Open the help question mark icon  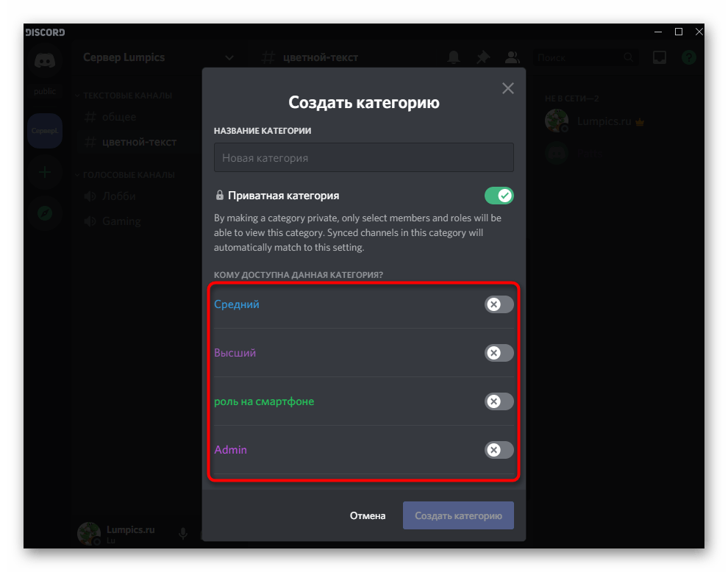coord(688,57)
